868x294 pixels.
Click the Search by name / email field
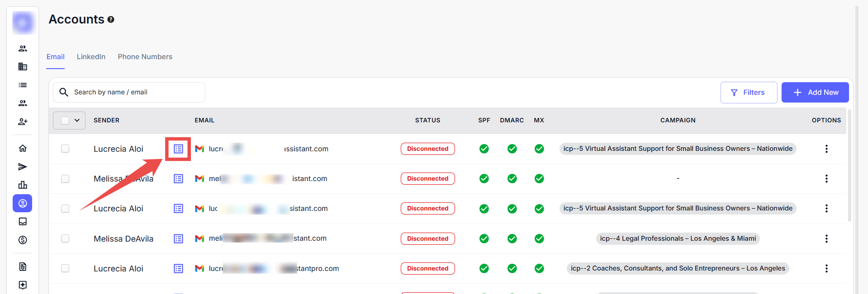pyautogui.click(x=136, y=92)
